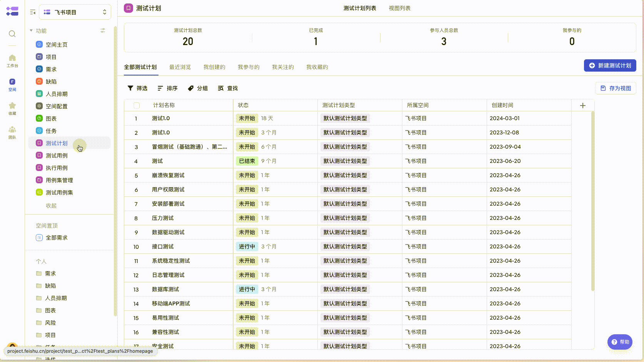This screenshot has width=644, height=362.
Task: Click the table vertical scrollbar
Action: [x=593, y=201]
